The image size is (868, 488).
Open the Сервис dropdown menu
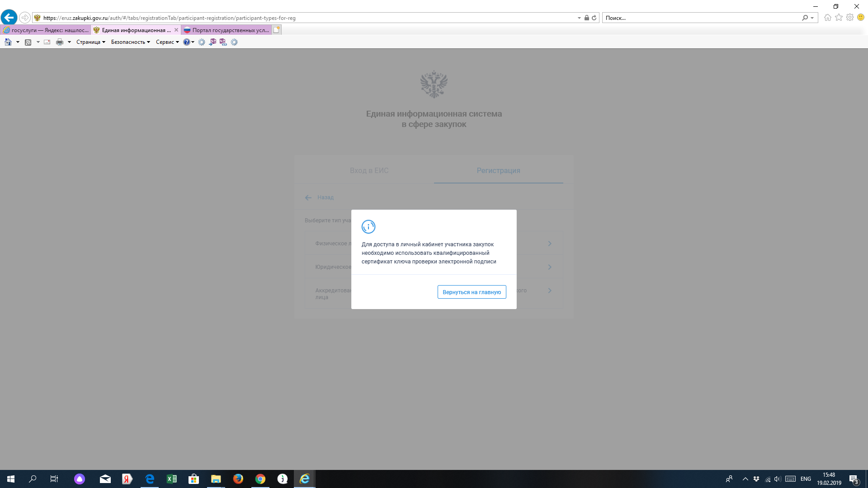[x=167, y=42]
